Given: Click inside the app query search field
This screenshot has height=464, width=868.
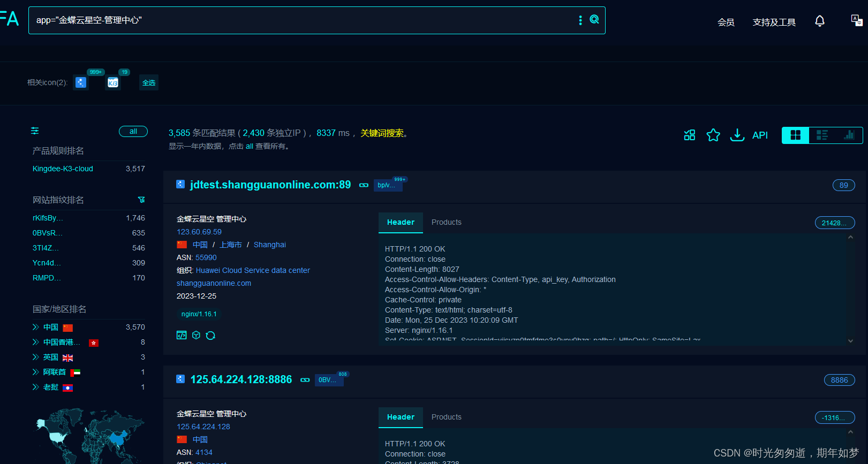Looking at the screenshot, I should click(300, 20).
